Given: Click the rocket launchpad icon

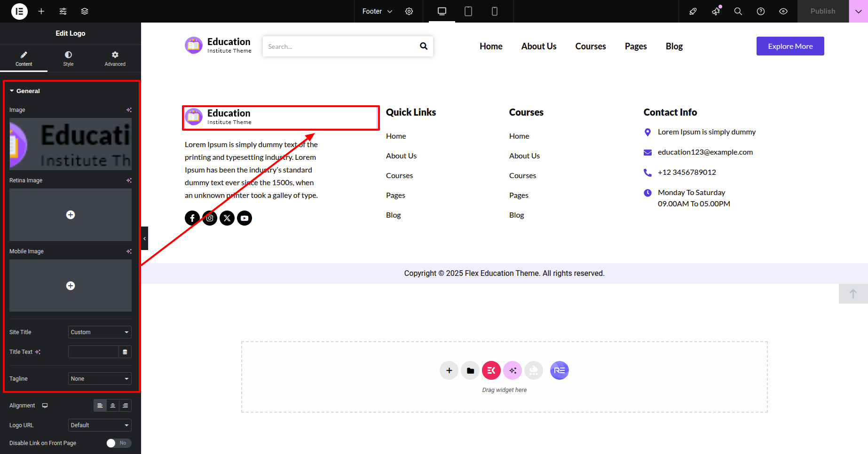Looking at the screenshot, I should tap(693, 11).
